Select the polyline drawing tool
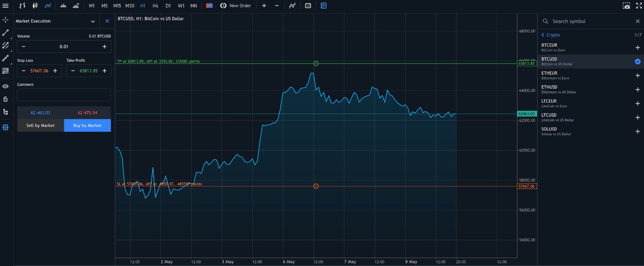644x266 pixels. [6, 58]
